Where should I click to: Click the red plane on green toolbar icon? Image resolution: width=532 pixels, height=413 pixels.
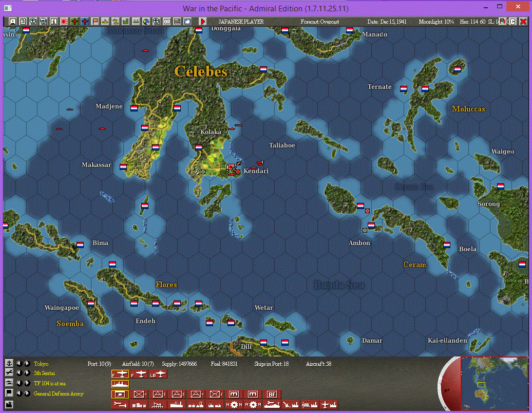[x=74, y=22]
